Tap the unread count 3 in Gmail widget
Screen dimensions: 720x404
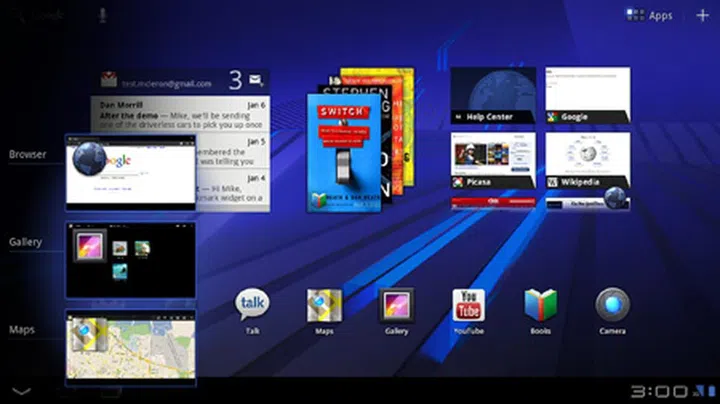coord(236,80)
